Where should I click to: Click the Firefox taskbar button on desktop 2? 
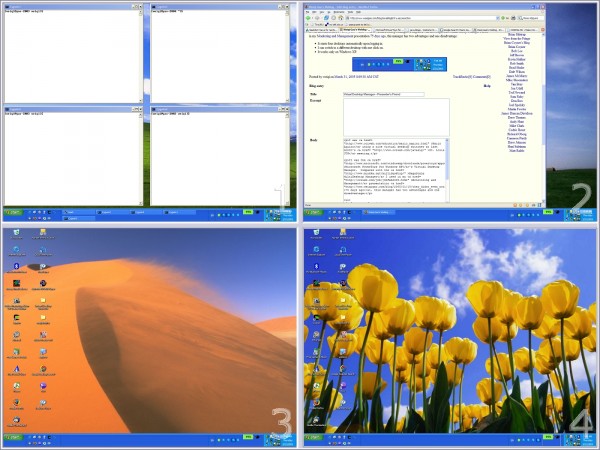378,212
